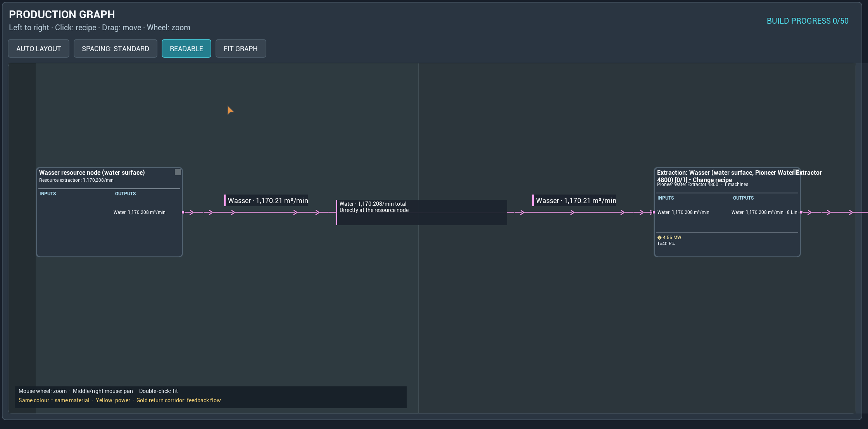Toggle the READABLE mode button
Screen dimensions: 868x429
click(x=186, y=48)
